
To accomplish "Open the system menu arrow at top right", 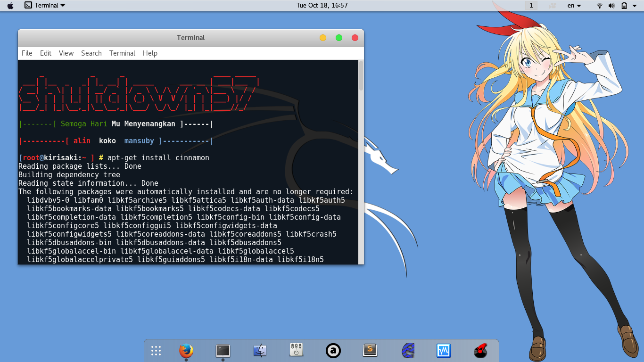I will point(634,6).
